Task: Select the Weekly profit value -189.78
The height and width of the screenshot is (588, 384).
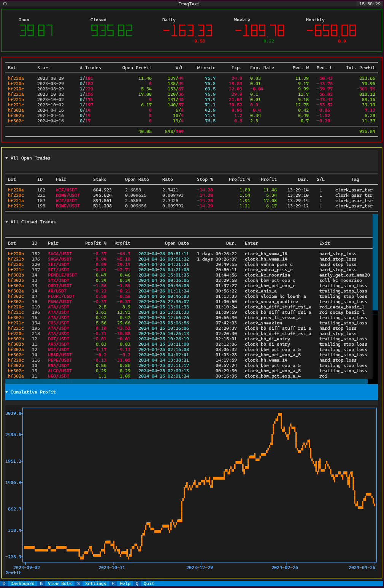Action: pos(259,31)
